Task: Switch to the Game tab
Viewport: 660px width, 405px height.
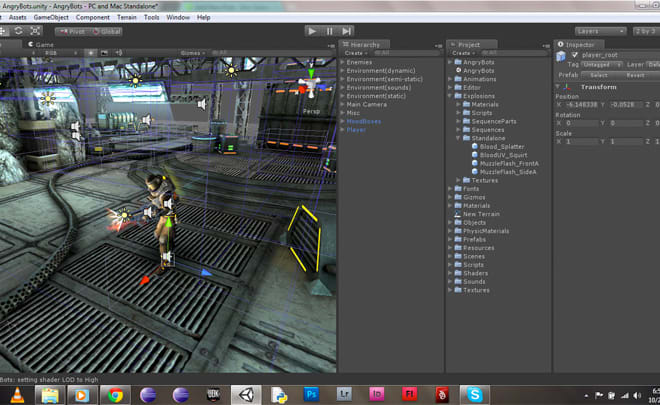Action: coord(41,44)
